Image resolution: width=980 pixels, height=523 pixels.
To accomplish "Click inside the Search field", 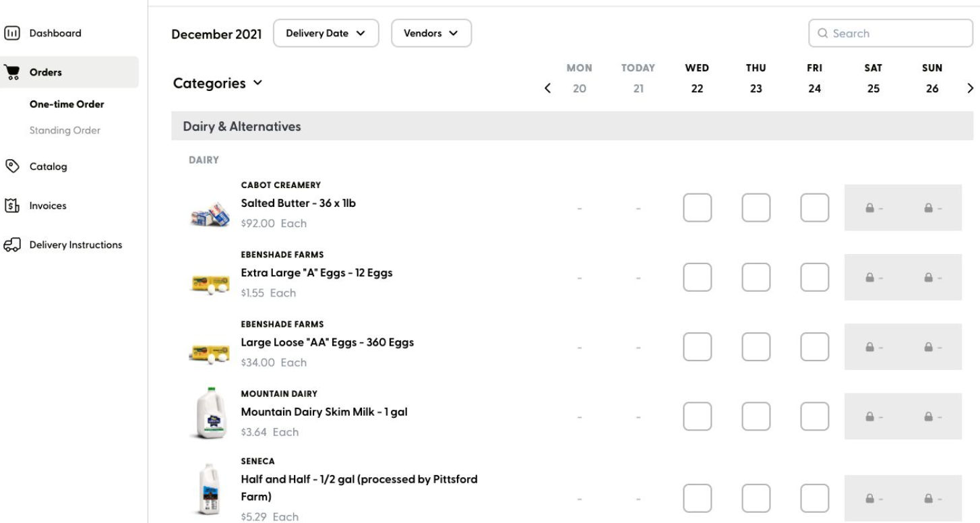I will (890, 33).
